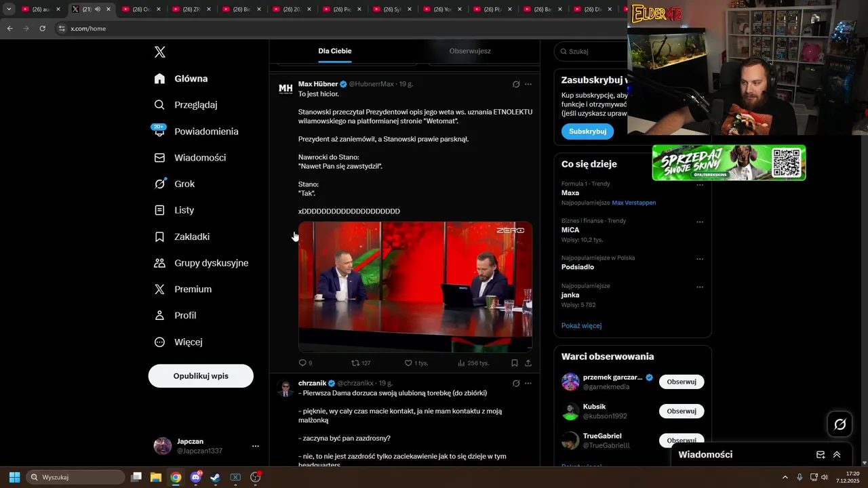View stats showing 256 tys. views

473,363
